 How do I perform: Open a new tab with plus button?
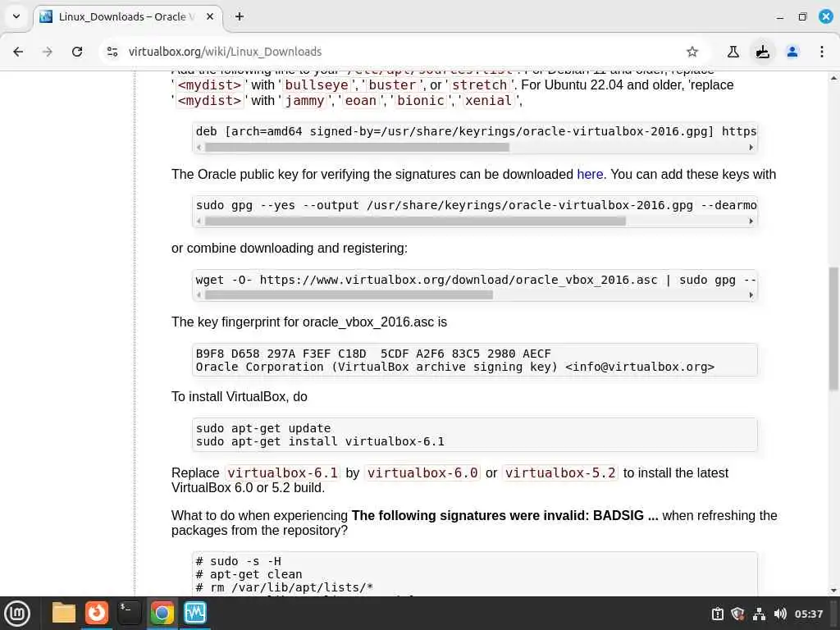pyautogui.click(x=240, y=16)
